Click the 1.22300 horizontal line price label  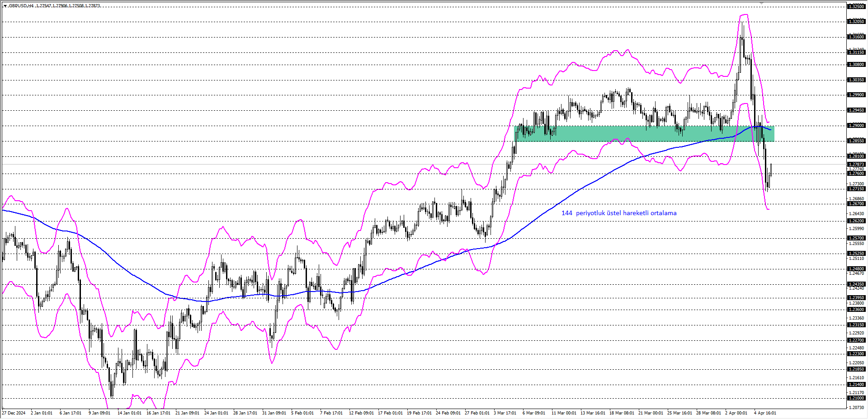pyautogui.click(x=856, y=354)
